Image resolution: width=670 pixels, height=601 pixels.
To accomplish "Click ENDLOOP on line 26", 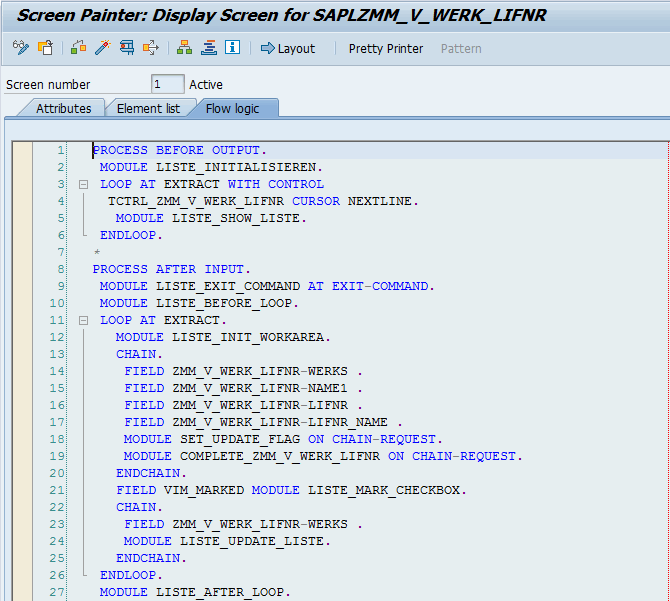I will 128,575.
